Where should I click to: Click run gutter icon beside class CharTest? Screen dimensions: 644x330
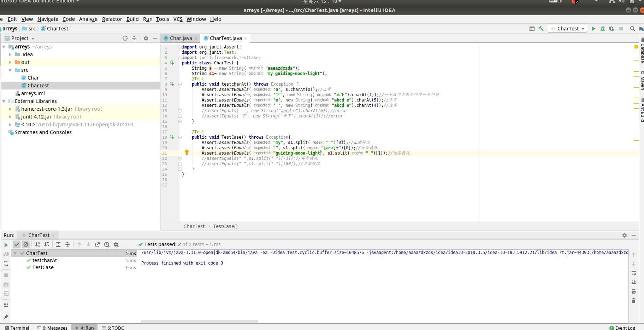coord(172,63)
